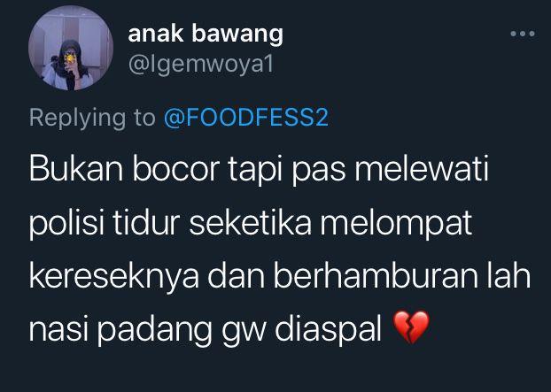Image resolution: width=551 pixels, height=392 pixels.
Task: Open anak bawang's profile picture
Action: [71, 48]
